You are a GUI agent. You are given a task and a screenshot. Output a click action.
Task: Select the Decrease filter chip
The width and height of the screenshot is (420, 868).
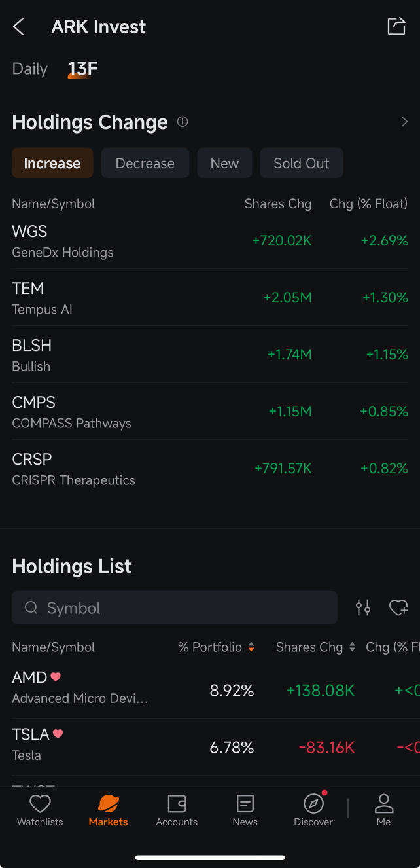click(145, 163)
